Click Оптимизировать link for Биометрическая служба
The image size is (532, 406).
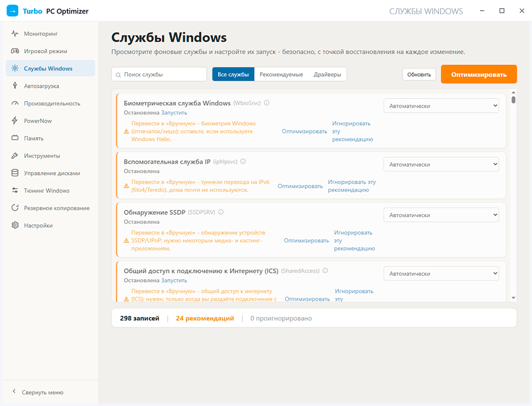click(304, 131)
